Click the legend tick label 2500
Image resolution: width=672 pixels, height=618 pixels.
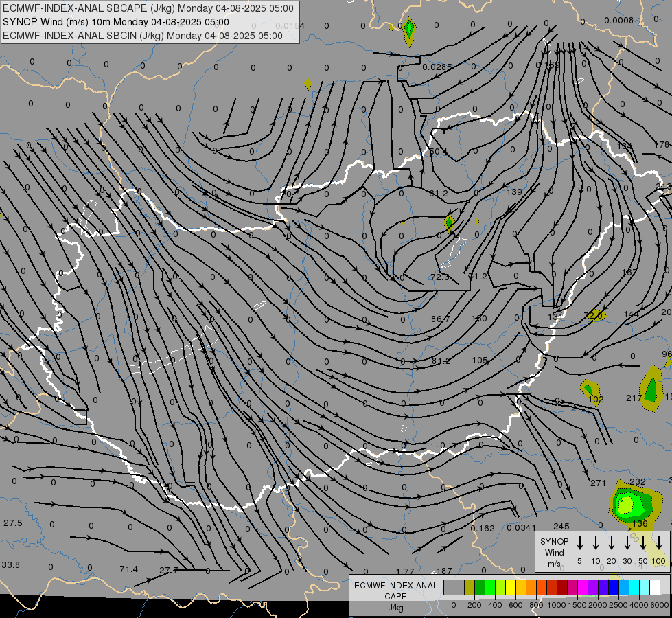pos(618,605)
